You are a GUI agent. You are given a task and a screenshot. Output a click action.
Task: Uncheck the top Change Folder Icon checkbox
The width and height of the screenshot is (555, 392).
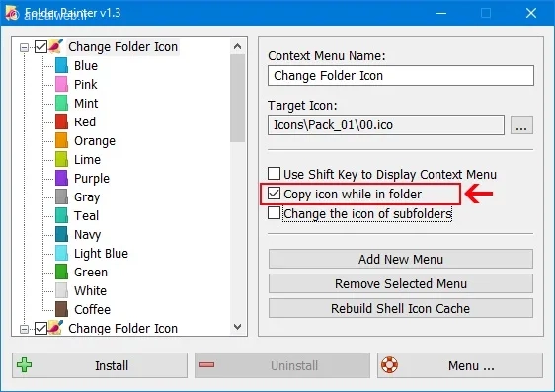point(40,46)
